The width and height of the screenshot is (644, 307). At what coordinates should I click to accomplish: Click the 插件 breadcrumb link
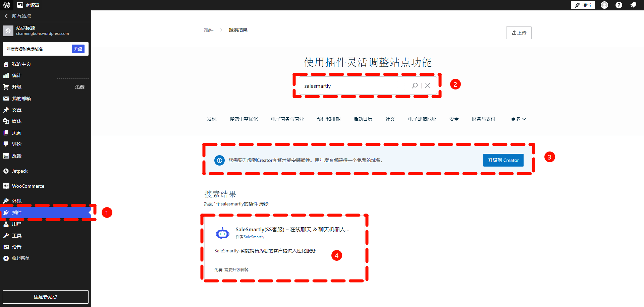209,30
